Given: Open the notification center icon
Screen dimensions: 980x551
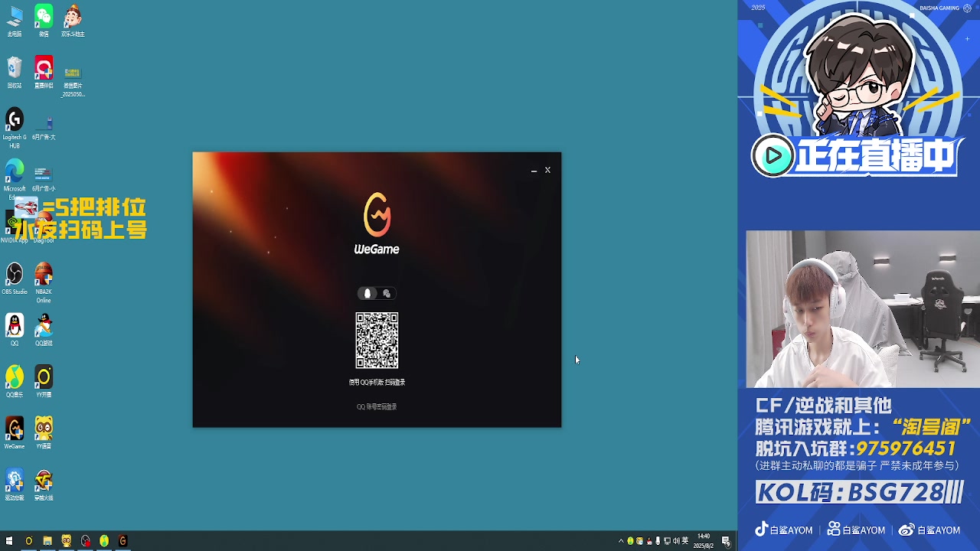Looking at the screenshot, I should [x=726, y=541].
